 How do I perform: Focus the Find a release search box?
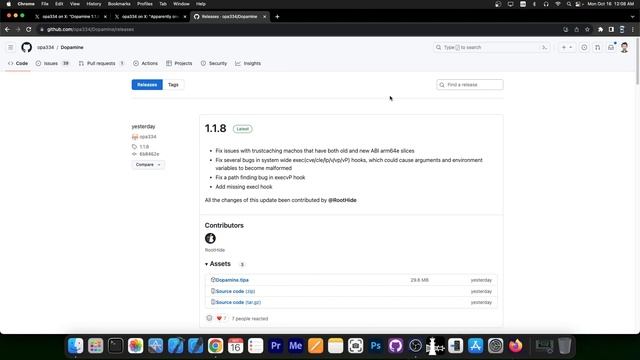tap(470, 84)
